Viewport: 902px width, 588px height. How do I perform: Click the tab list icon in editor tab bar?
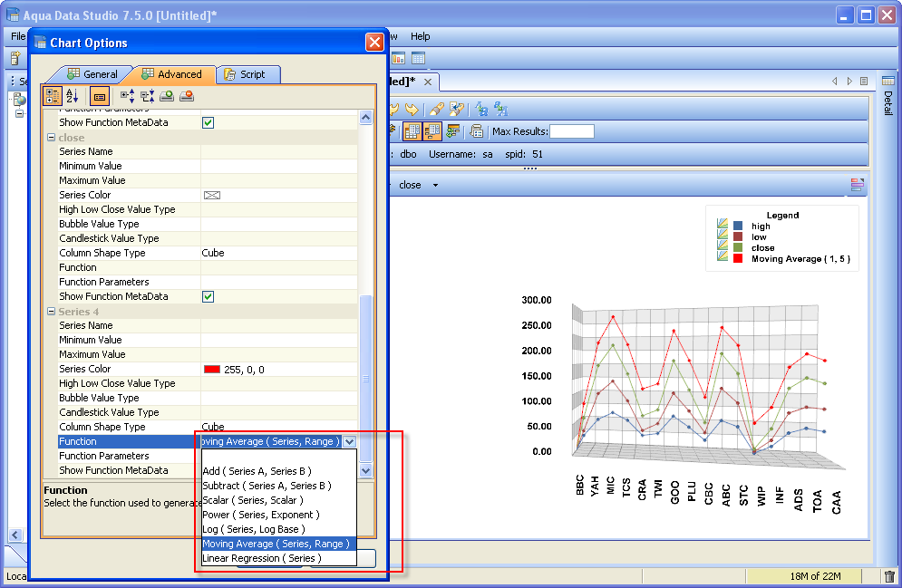[x=864, y=81]
